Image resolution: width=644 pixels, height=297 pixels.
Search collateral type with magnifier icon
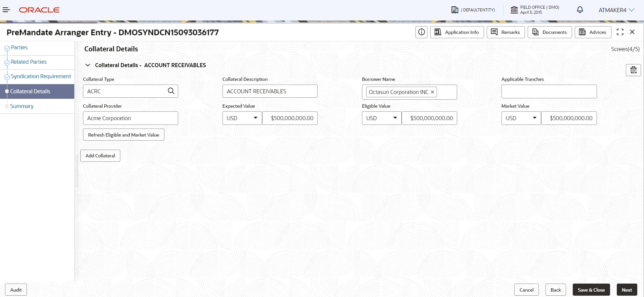point(171,91)
